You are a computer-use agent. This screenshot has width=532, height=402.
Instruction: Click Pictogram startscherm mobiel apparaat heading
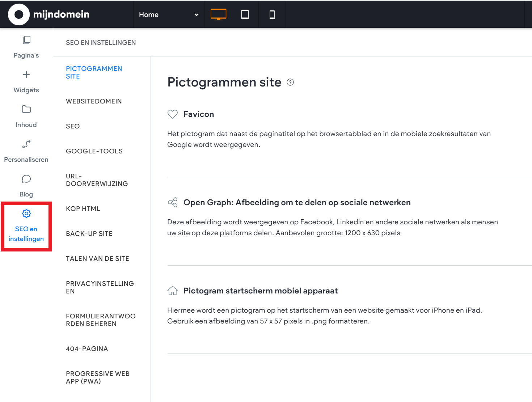tap(261, 291)
